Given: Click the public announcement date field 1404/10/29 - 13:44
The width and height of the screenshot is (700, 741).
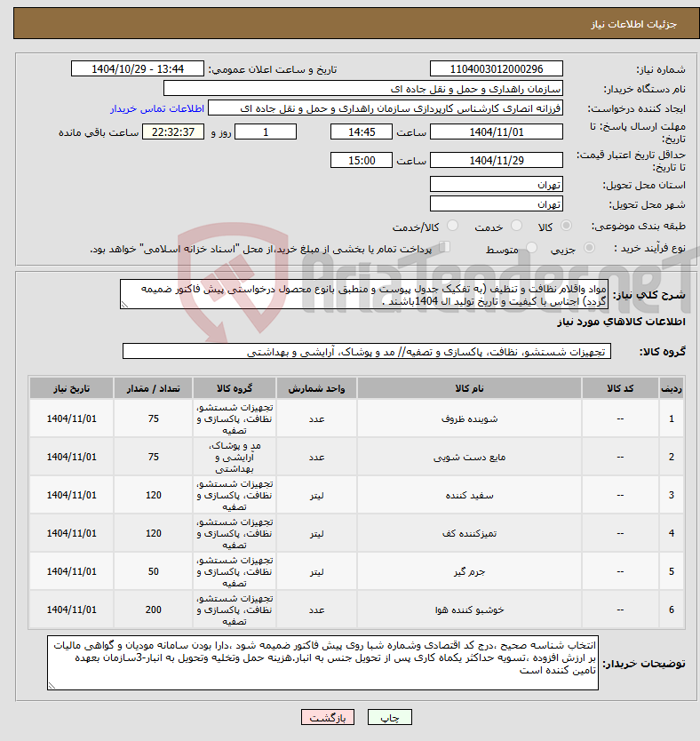Looking at the screenshot, I should pyautogui.click(x=138, y=69).
